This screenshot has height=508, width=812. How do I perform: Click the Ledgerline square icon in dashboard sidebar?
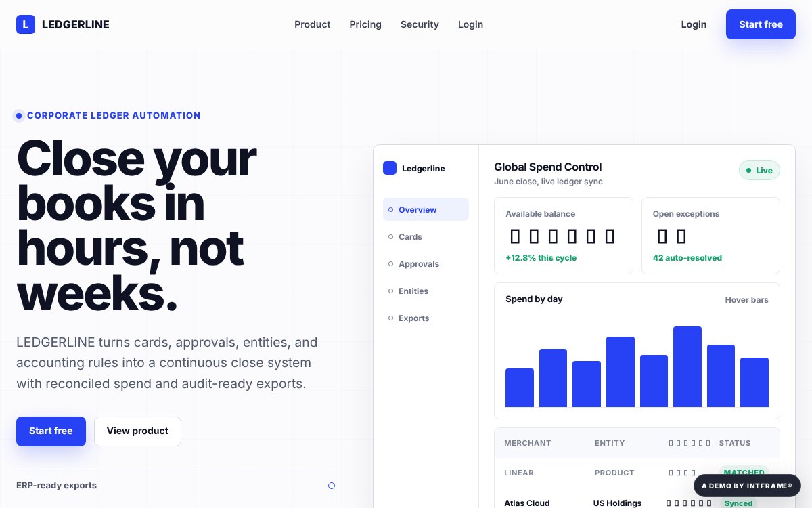coord(390,168)
